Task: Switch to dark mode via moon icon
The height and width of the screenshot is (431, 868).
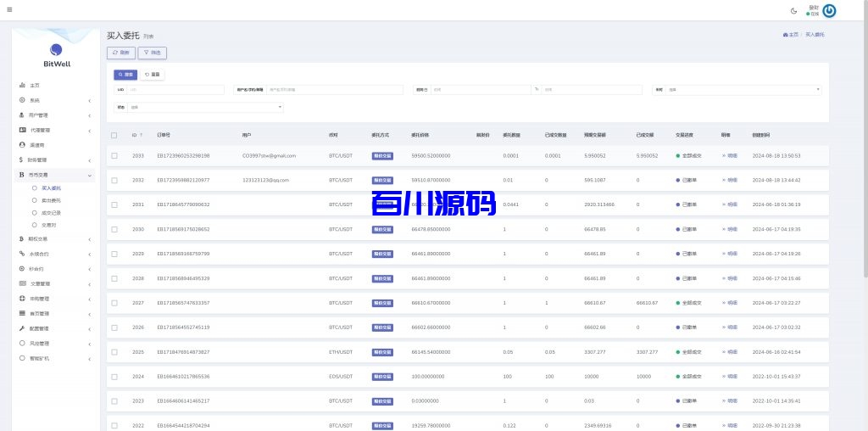Action: coord(793,10)
